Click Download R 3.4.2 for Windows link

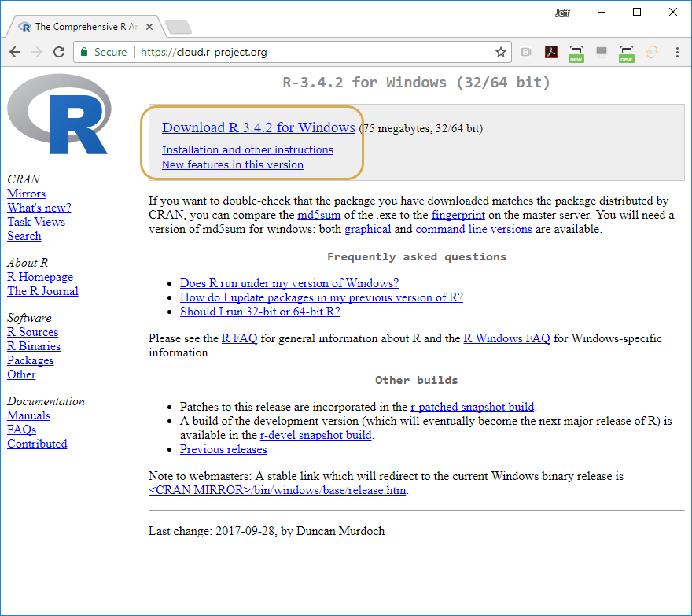click(x=258, y=127)
